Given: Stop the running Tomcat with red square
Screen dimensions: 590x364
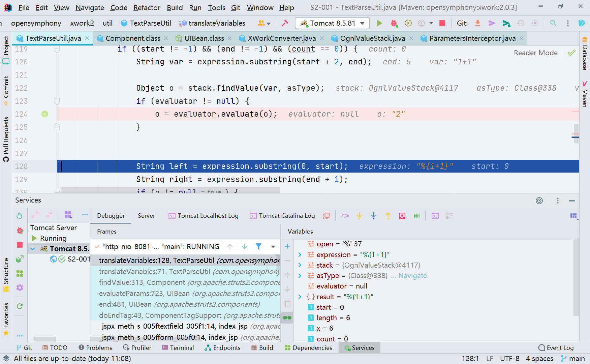Looking at the screenshot, I should (x=442, y=23).
